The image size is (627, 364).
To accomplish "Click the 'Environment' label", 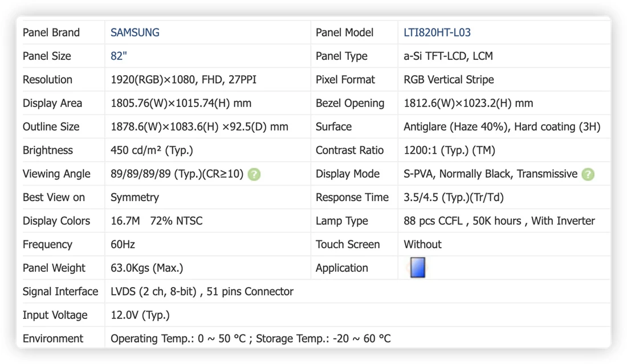I will click(53, 338).
